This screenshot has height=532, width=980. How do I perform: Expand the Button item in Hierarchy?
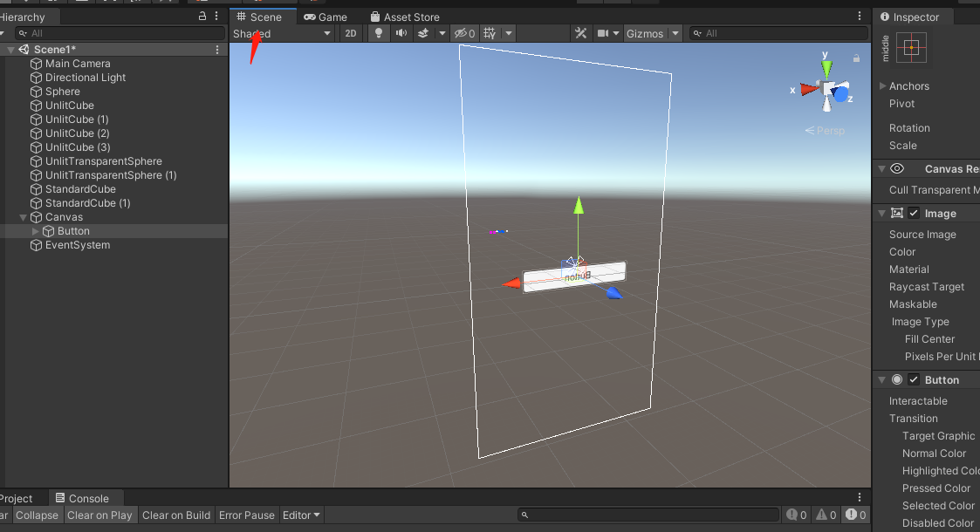tap(36, 231)
